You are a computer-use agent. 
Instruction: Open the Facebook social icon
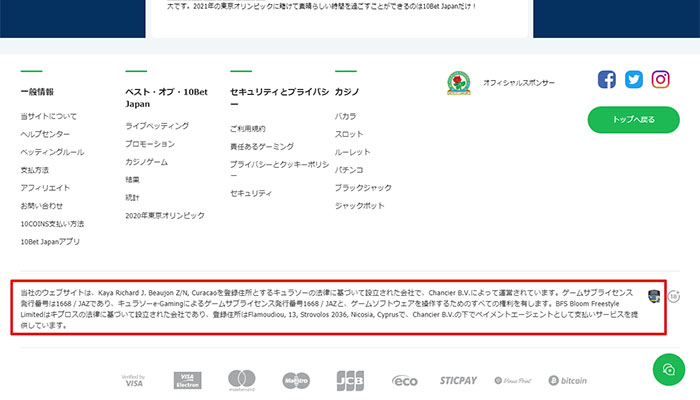[x=607, y=79]
